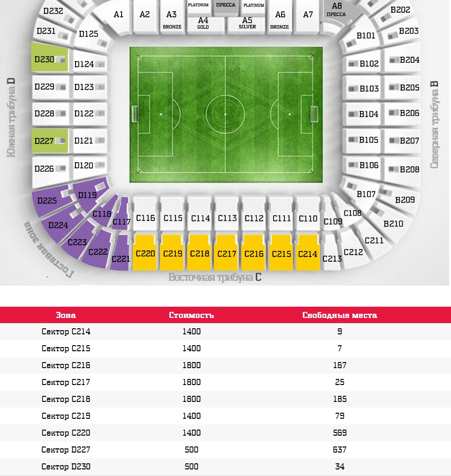Click the 'Свободные места' column header

point(339,315)
